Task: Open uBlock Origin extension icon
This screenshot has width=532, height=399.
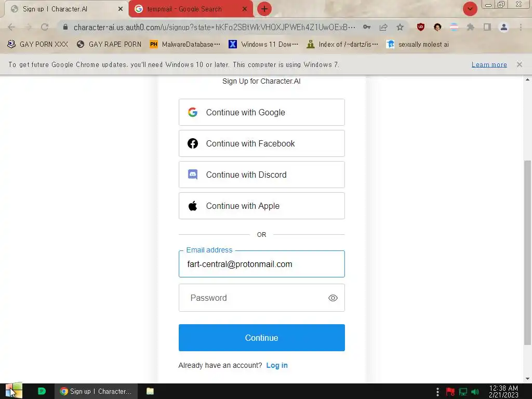Action: pyautogui.click(x=421, y=27)
